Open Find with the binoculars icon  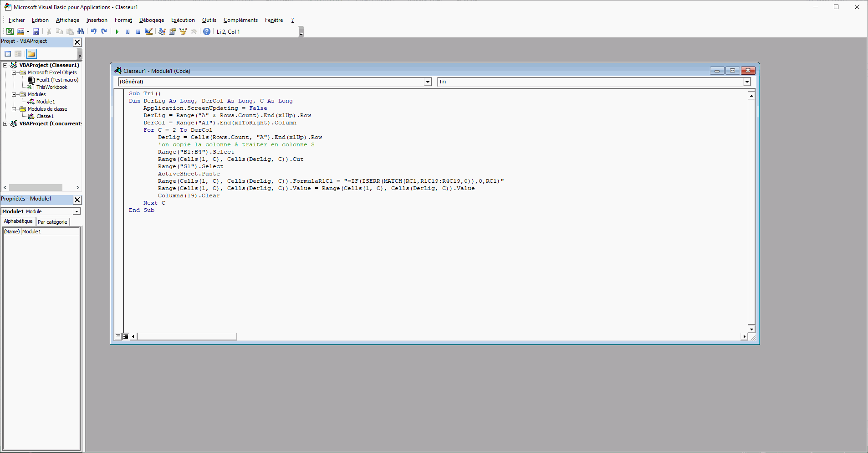click(81, 31)
